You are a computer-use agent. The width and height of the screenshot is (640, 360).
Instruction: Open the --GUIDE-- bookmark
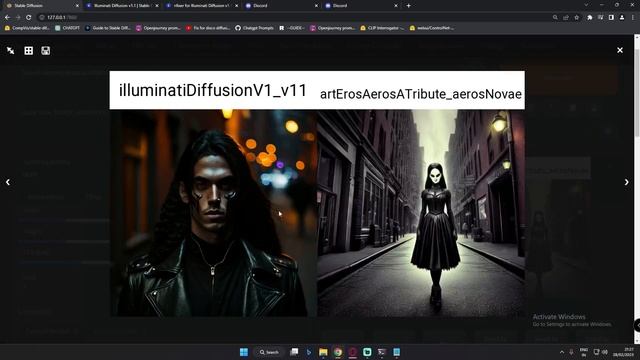tap(291, 28)
